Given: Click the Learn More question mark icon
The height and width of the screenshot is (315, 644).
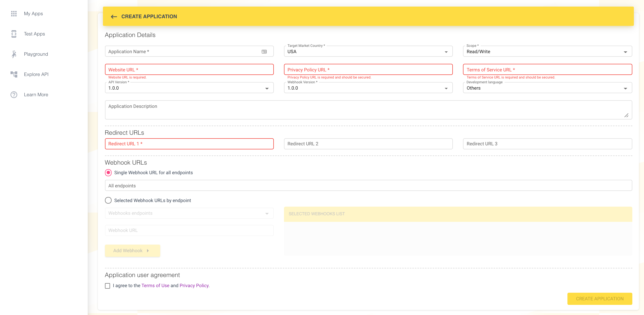Looking at the screenshot, I should [14, 95].
